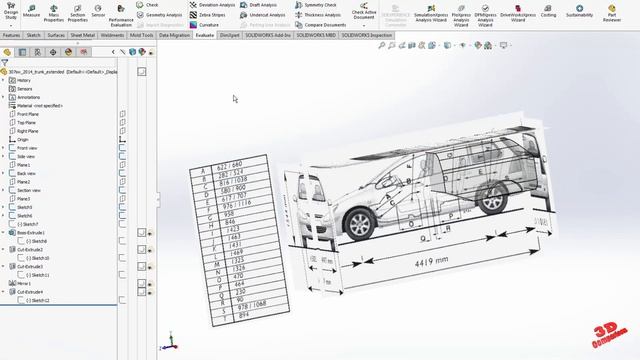The width and height of the screenshot is (640, 360).
Task: Toggle display box for Boss-Extrude1
Action: (x=142, y=233)
